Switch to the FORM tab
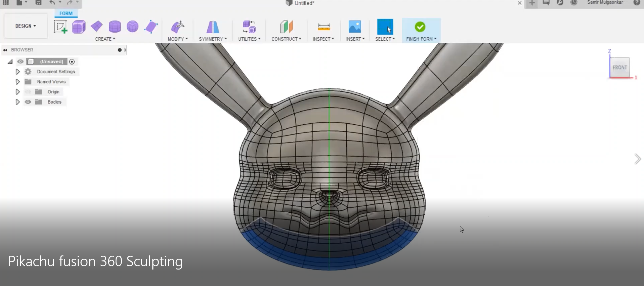Viewport: 644px width, 286px height. coord(66,13)
